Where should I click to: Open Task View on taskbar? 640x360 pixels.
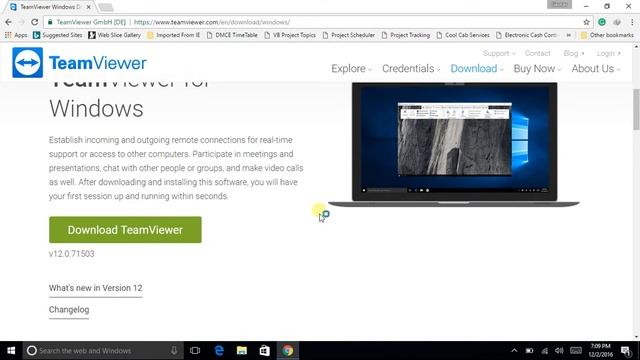point(195,351)
